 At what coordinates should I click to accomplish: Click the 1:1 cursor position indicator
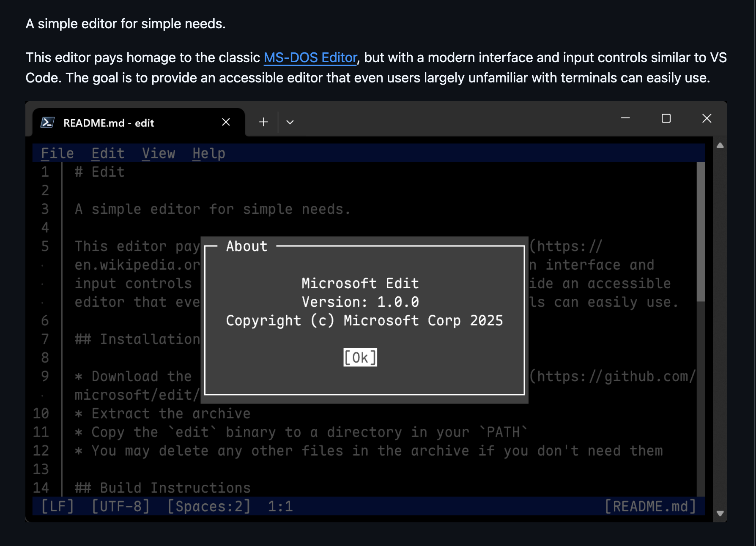[280, 506]
